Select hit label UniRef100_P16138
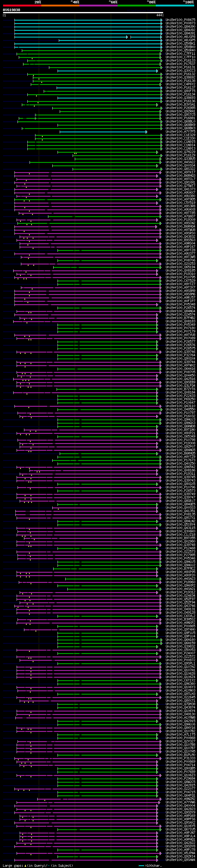This screenshot has height=868, width=197. point(180,81)
